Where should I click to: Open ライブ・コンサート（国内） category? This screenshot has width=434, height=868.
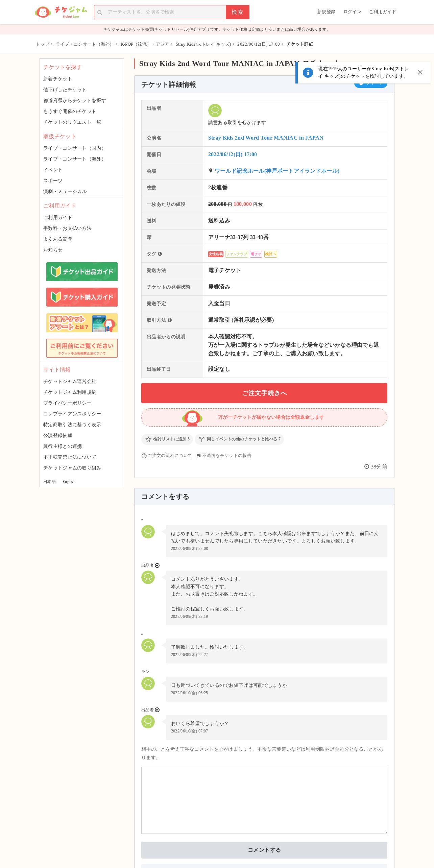[74, 148]
